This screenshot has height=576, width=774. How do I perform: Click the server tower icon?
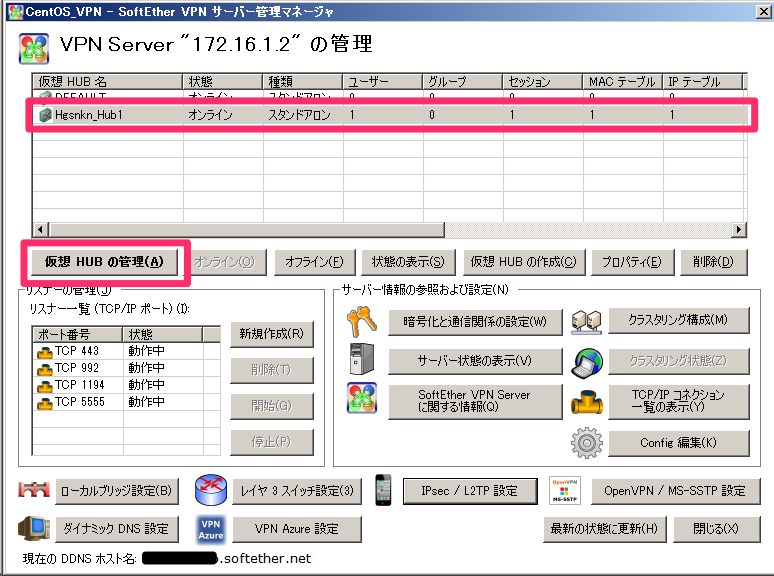click(x=362, y=359)
